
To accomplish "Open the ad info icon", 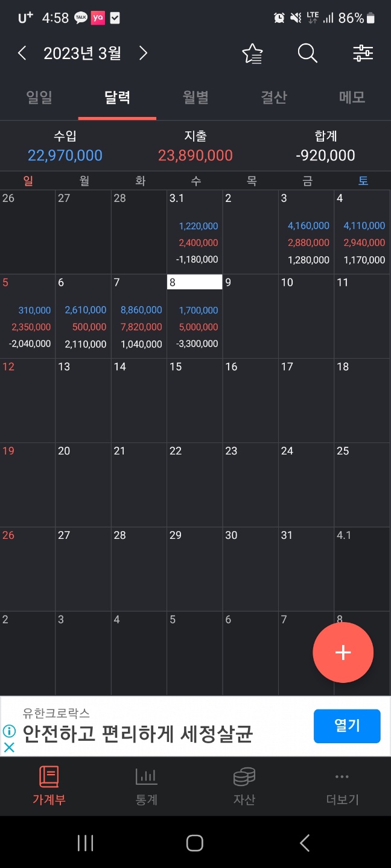I will coord(9,731).
